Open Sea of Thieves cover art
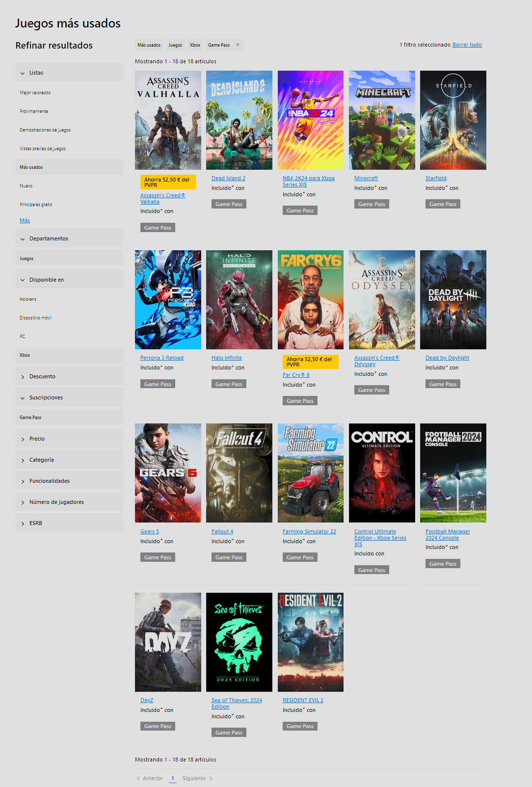 239,642
